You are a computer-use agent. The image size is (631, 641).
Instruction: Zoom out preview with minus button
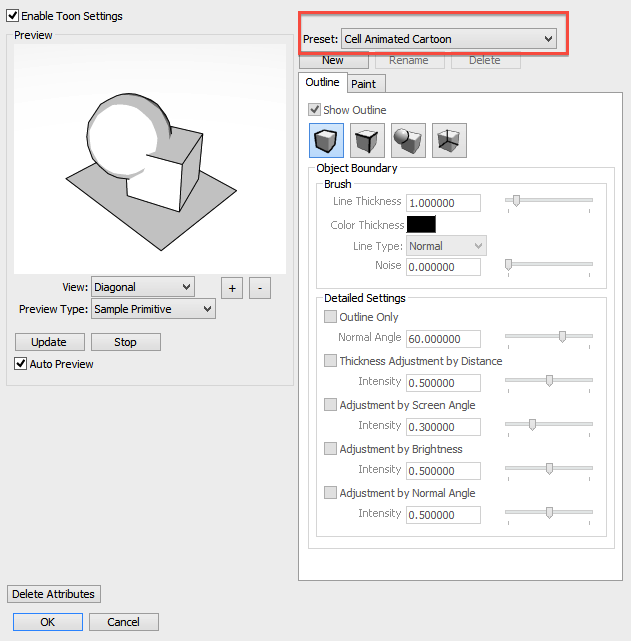tap(260, 288)
